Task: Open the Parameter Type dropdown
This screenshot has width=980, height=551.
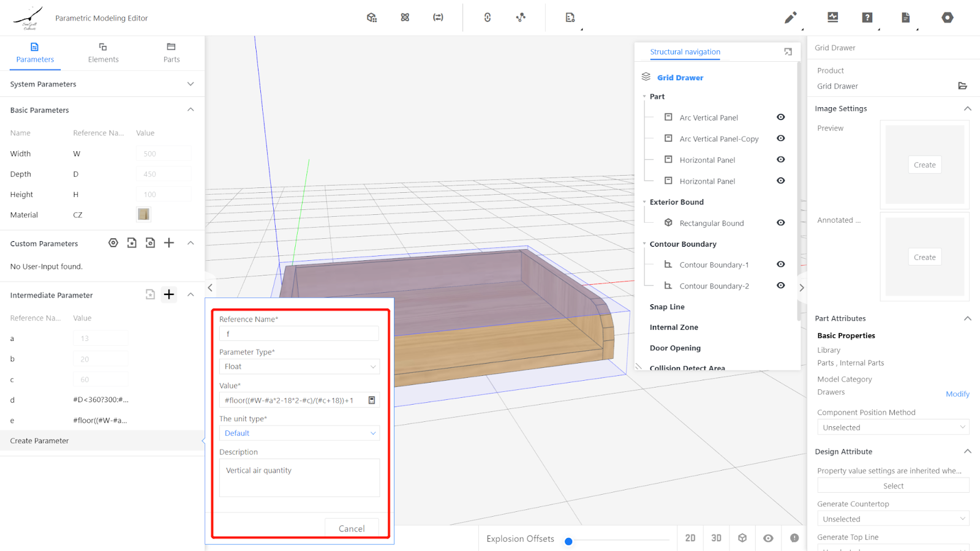Action: tap(299, 367)
